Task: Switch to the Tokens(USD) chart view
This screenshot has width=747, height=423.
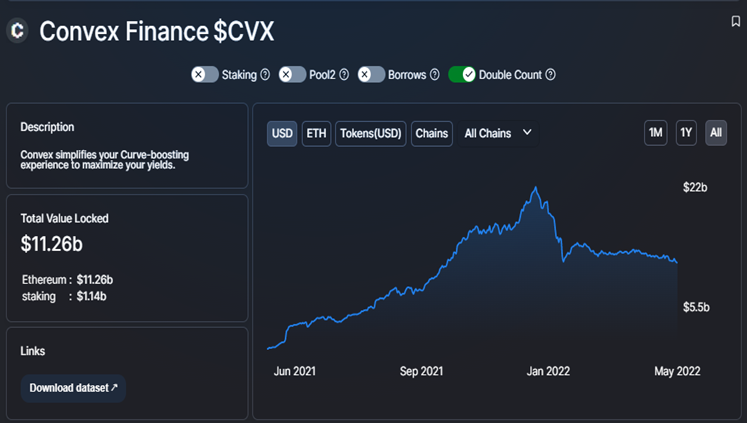Action: pos(371,133)
